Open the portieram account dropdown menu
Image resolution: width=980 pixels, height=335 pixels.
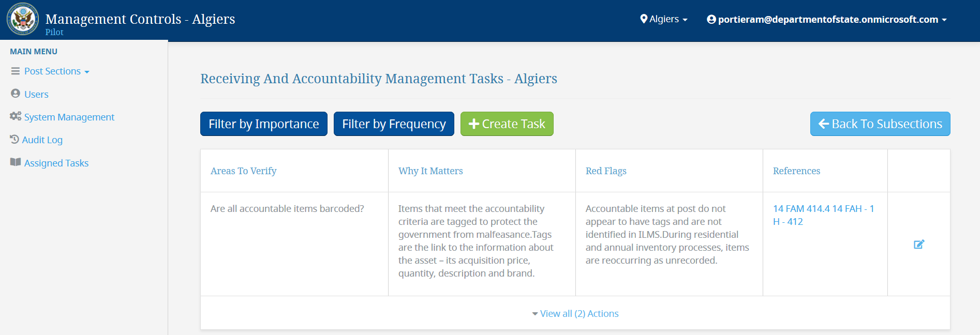[827, 19]
